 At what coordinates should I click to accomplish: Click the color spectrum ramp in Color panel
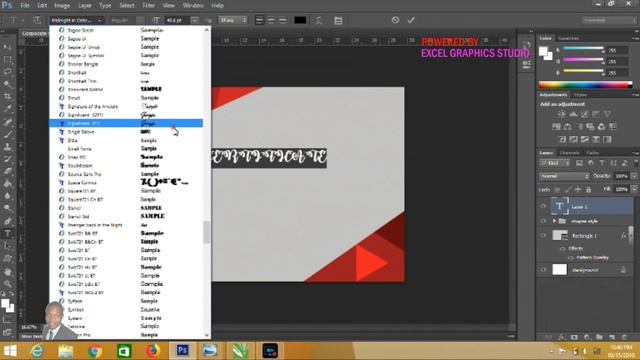click(585, 85)
